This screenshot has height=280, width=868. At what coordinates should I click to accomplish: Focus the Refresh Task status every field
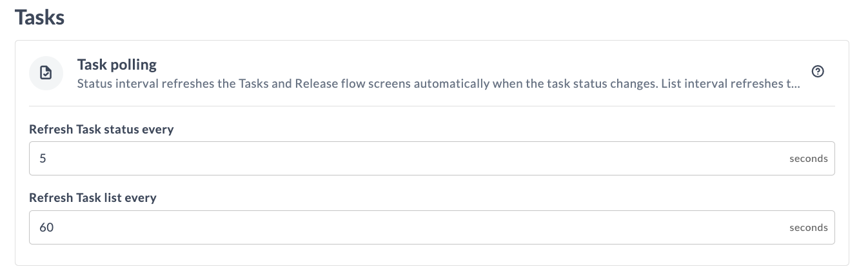pyautogui.click(x=432, y=158)
